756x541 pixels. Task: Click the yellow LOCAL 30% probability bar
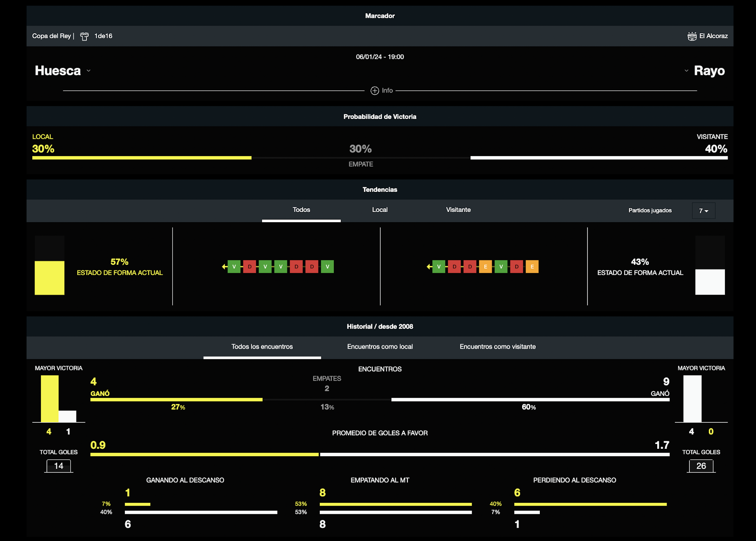coord(142,158)
